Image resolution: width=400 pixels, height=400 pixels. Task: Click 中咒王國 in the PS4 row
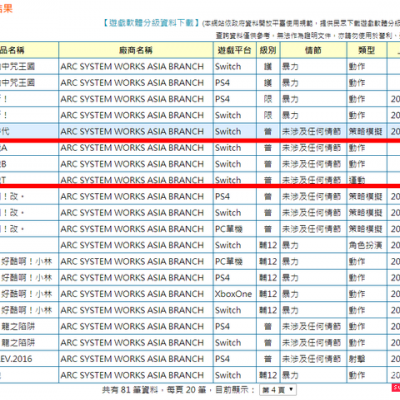[x=18, y=83]
